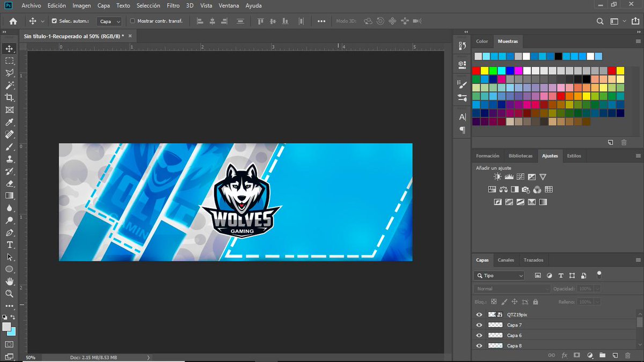Select the Hand tool
This screenshot has width=644, height=362.
(9, 282)
